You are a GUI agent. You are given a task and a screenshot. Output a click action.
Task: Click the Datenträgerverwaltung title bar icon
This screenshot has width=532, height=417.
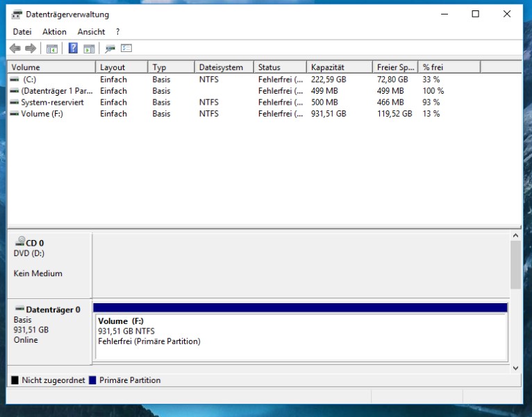tap(17, 15)
